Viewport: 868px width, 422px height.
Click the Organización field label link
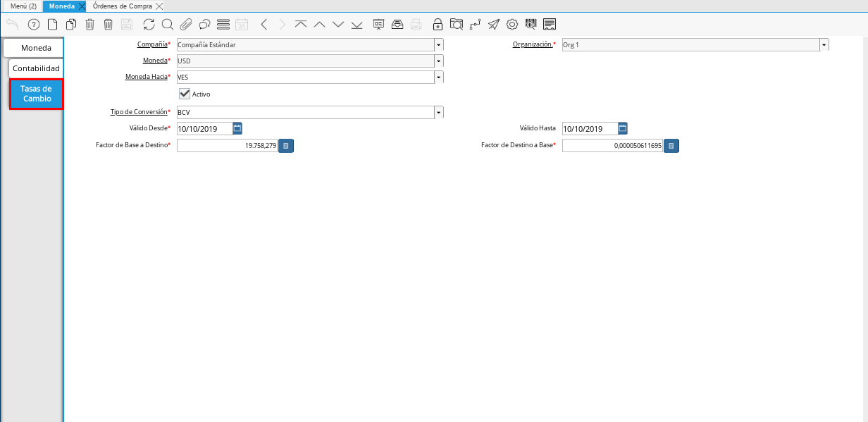point(533,44)
